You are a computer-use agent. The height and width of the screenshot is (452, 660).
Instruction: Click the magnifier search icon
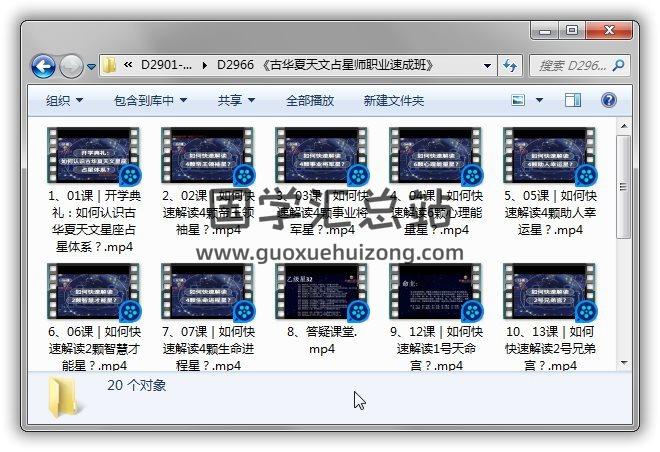pos(618,65)
